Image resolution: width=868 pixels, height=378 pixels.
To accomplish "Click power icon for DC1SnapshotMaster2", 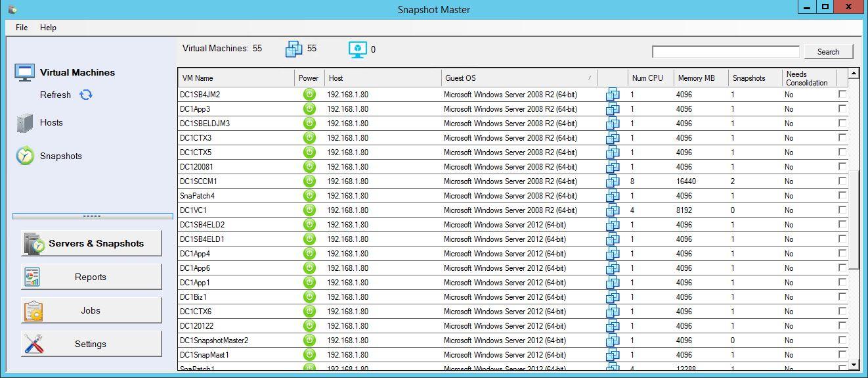I will 309,341.
